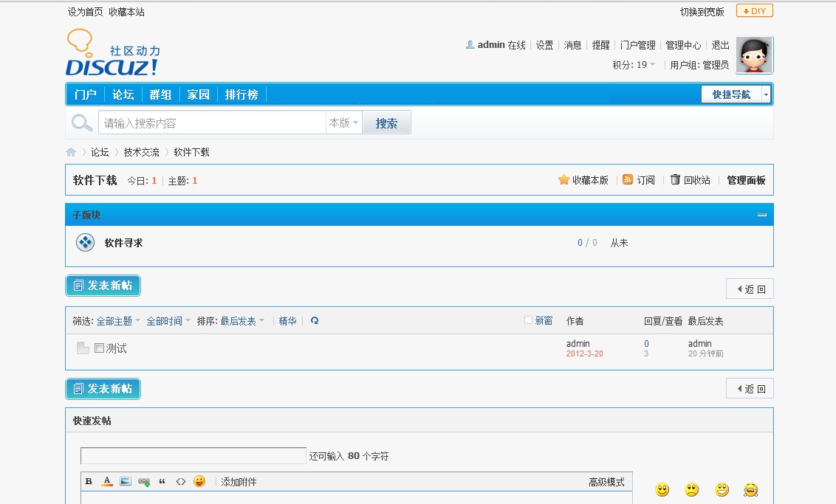Collapse the 子版块 section
This screenshot has width=836, height=504.
(x=762, y=215)
